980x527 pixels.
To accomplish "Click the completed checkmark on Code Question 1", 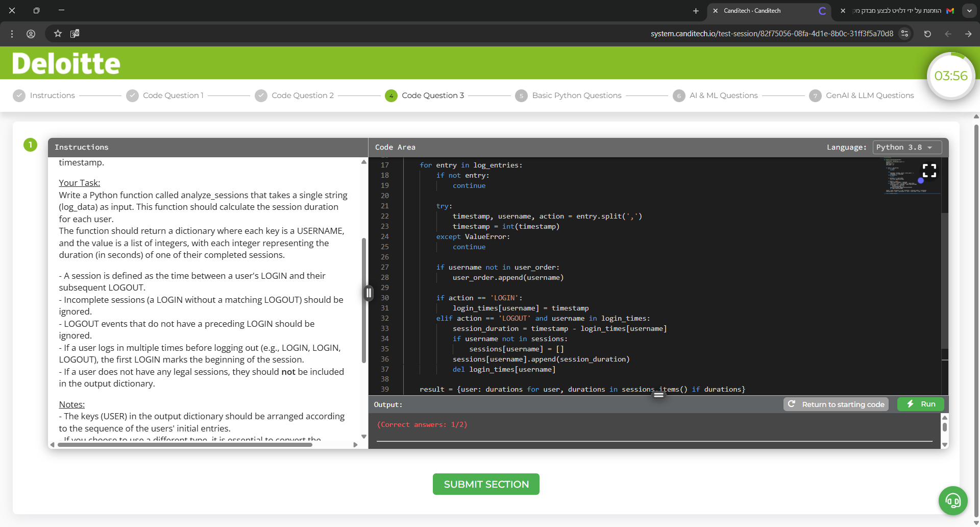I will coord(132,95).
